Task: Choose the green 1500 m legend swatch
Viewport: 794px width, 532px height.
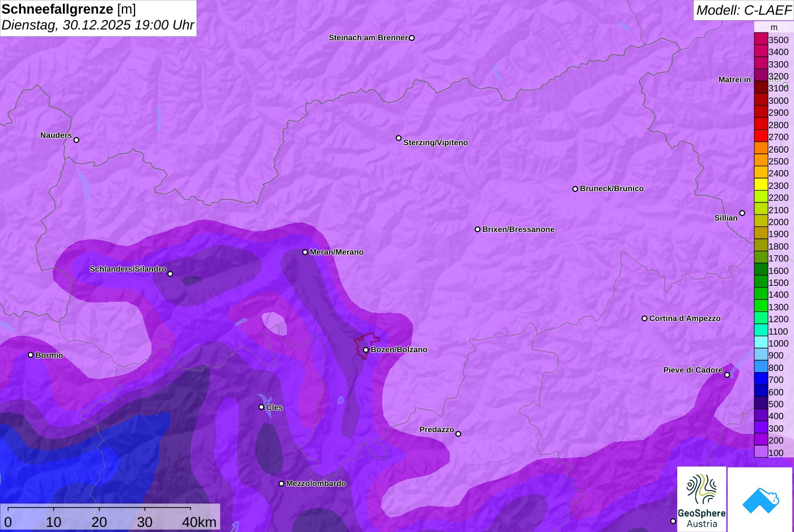Action: 761,282
